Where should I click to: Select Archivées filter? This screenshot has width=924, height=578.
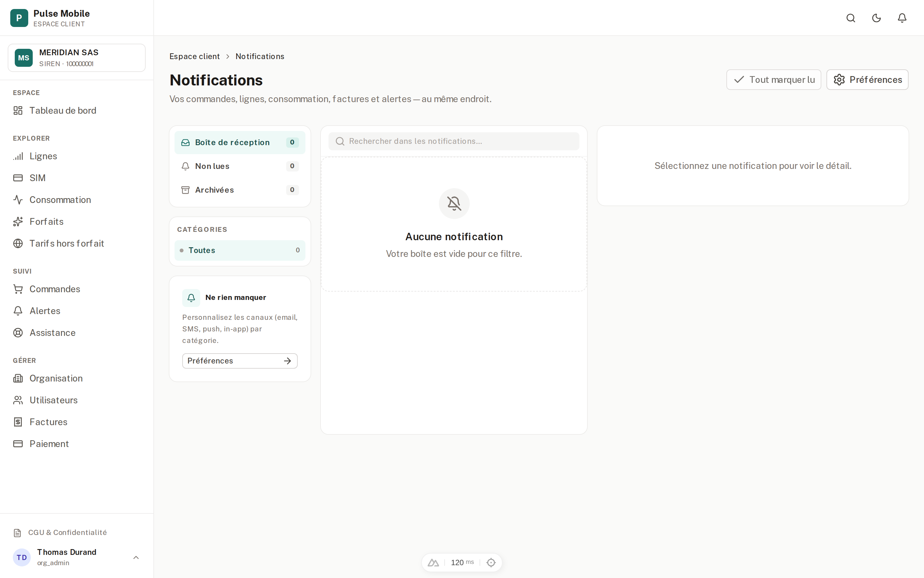240,189
